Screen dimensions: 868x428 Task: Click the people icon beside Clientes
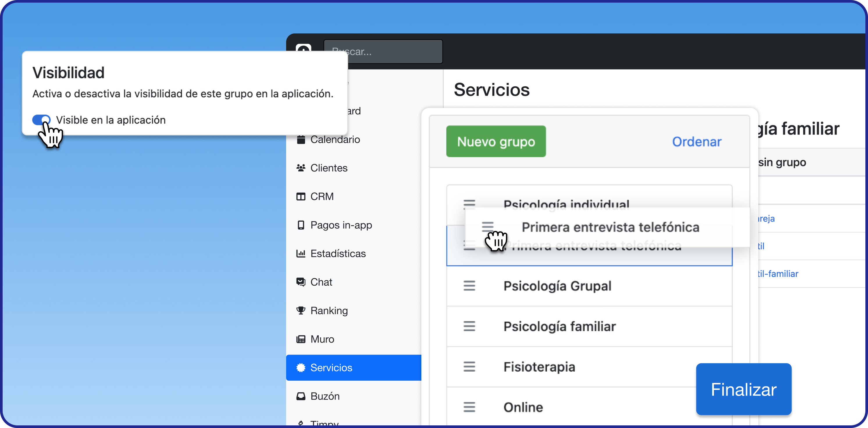tap(301, 168)
